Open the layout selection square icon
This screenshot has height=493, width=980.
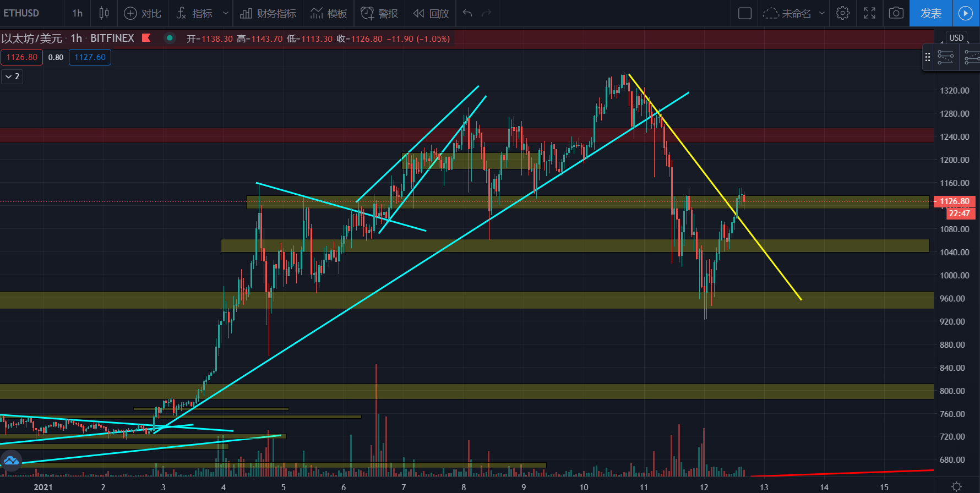click(x=744, y=13)
